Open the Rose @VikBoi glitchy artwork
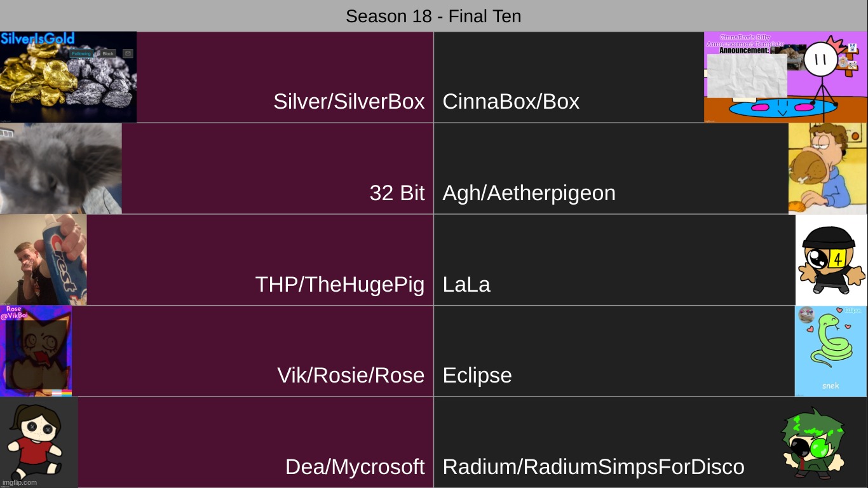The height and width of the screenshot is (488, 868). [x=36, y=351]
